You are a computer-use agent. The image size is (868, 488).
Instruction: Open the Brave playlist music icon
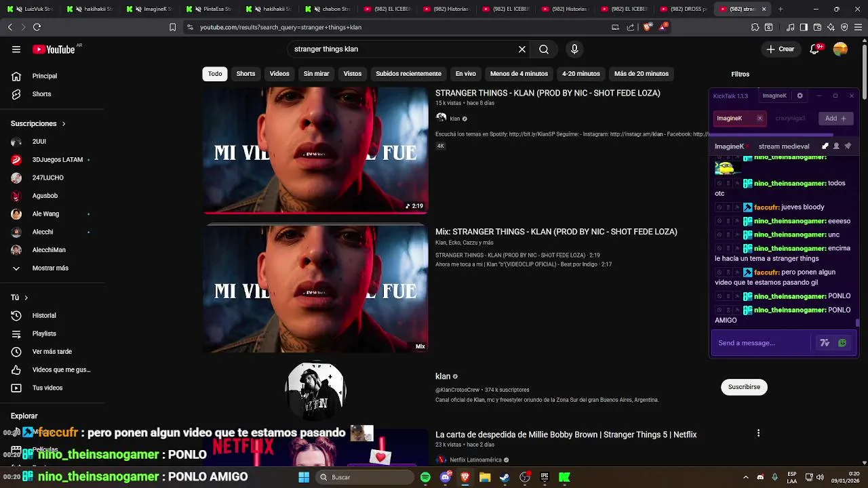(791, 27)
